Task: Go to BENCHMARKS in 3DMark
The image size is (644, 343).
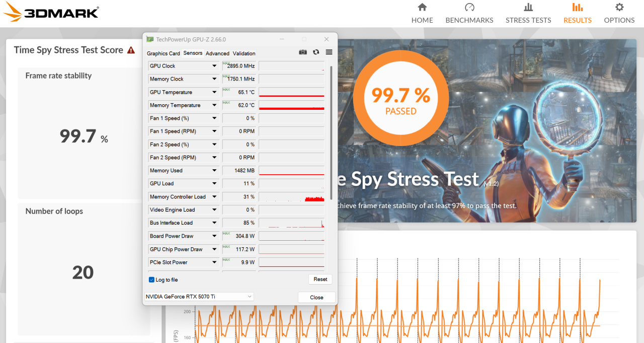Action: (x=469, y=14)
